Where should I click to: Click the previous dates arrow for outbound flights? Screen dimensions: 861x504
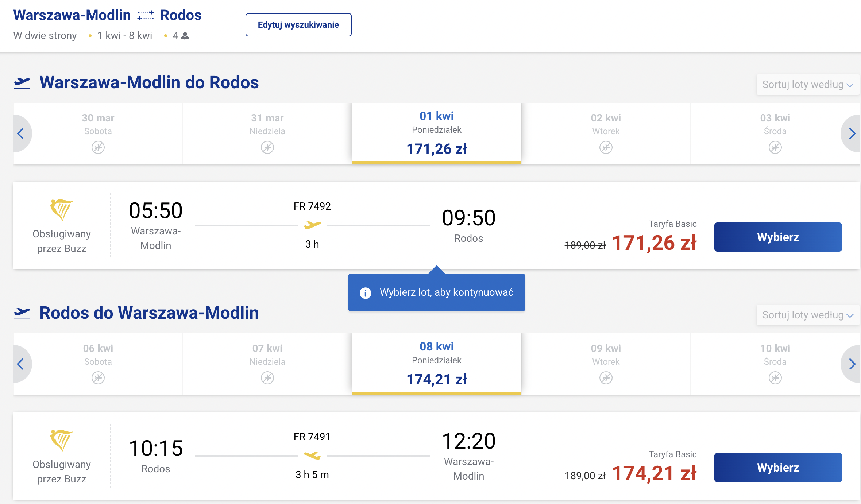coord(21,133)
